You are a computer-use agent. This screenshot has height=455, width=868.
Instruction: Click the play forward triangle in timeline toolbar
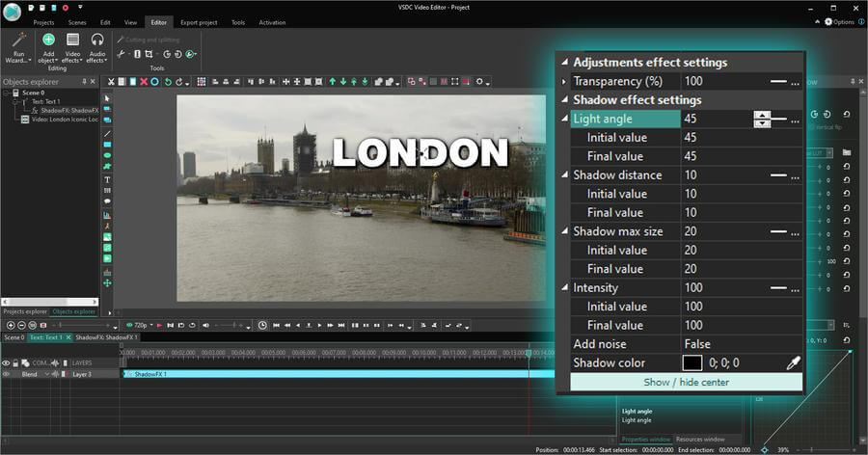click(x=319, y=326)
